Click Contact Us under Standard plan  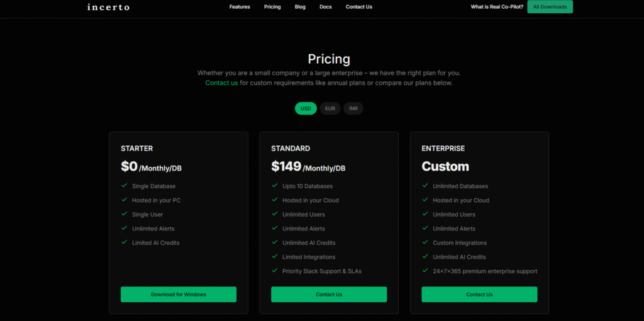coord(329,295)
